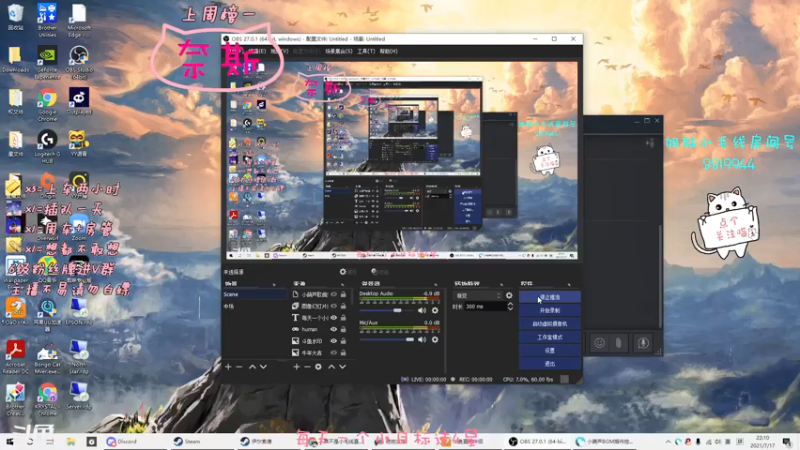Open Outplayed desktop icon
Image resolution: width=800 pixels, height=450 pixels.
(x=79, y=101)
